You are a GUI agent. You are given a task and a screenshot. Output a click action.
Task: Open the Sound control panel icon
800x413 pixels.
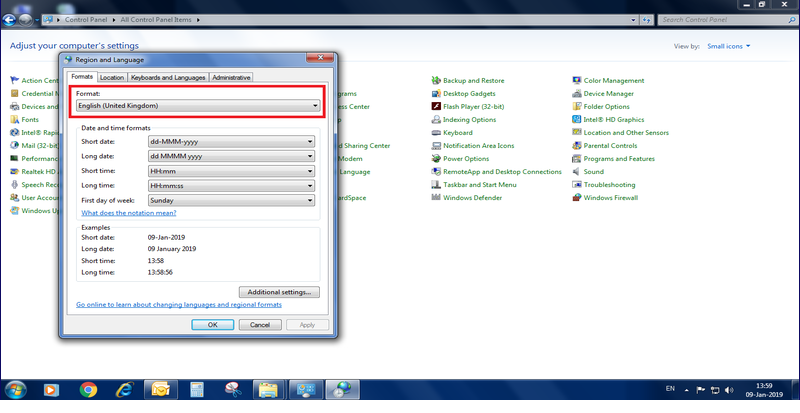click(577, 172)
